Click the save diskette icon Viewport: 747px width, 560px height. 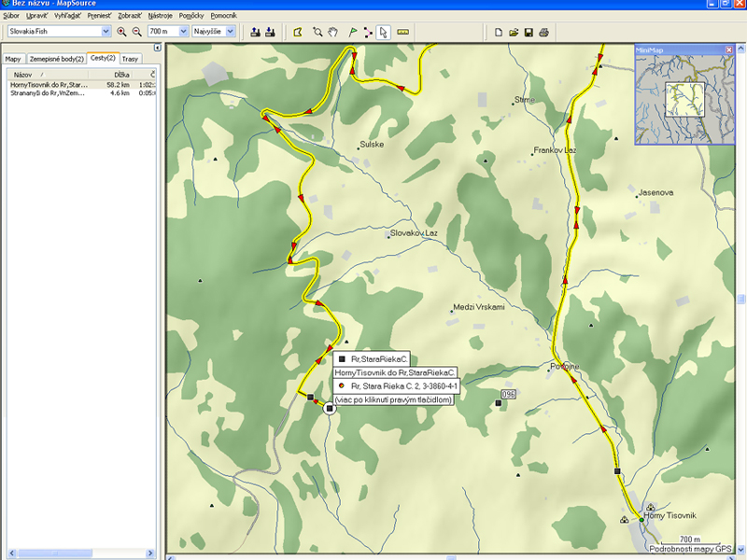pyautogui.click(x=529, y=32)
